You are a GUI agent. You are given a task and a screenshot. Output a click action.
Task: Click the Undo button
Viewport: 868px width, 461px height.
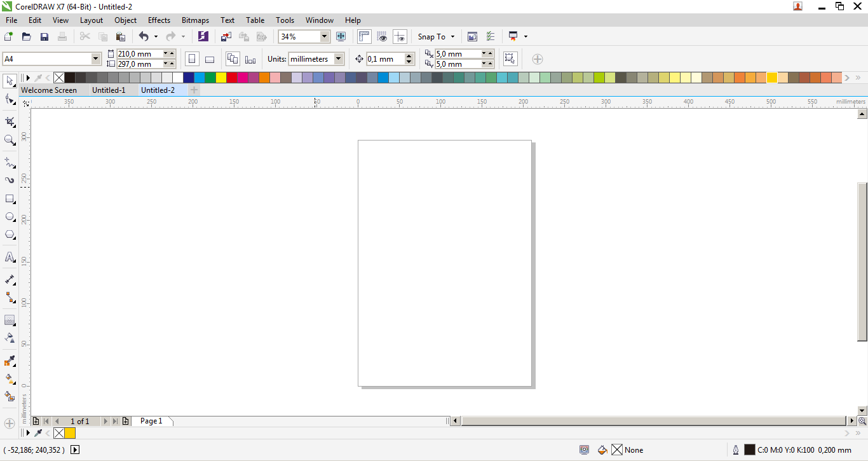pyautogui.click(x=144, y=36)
